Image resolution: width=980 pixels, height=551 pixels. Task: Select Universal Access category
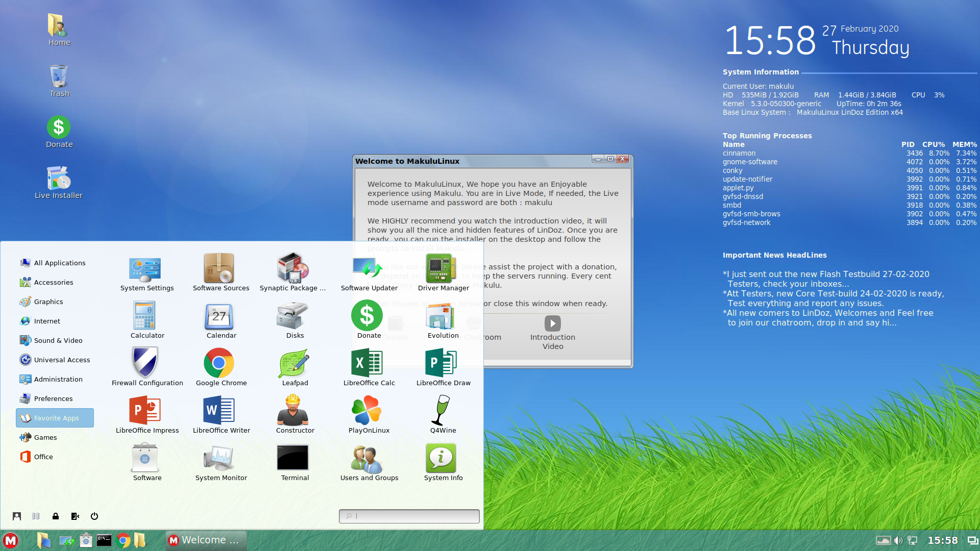[55, 360]
